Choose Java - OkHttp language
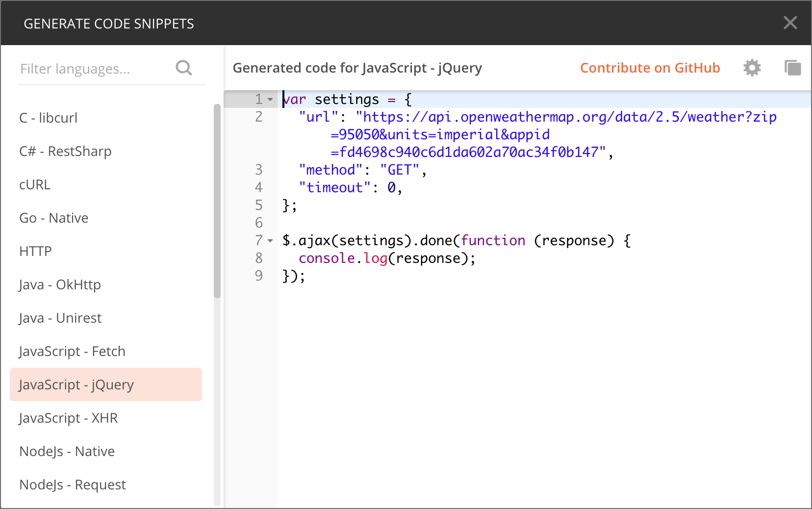The height and width of the screenshot is (509, 812). click(59, 284)
